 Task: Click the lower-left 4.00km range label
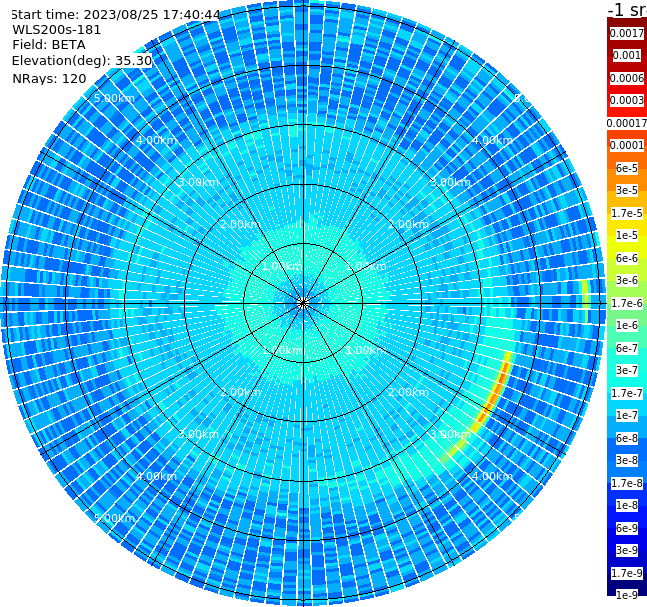point(156,476)
